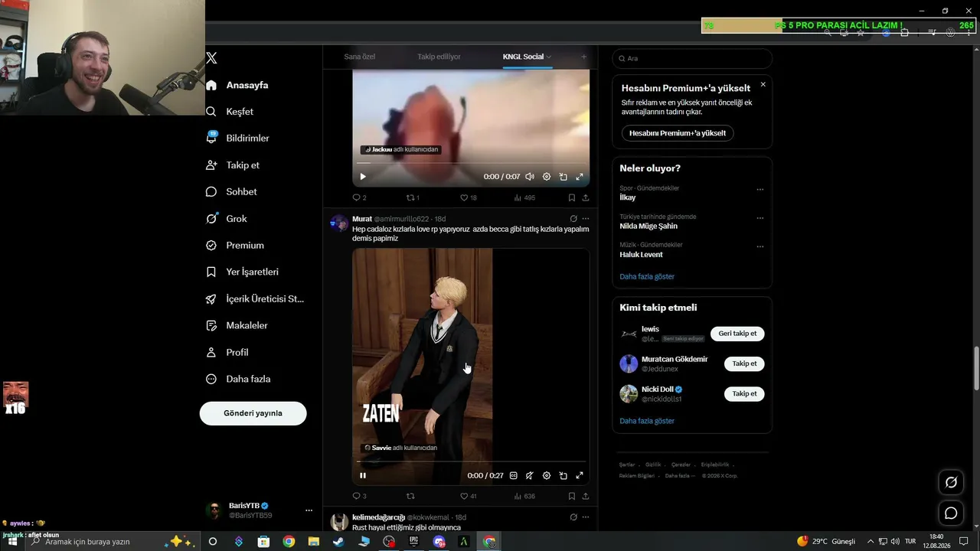This screenshot has height=551, width=980.
Task: Click Hesabını Premium+'a yükselt button
Action: point(678,133)
